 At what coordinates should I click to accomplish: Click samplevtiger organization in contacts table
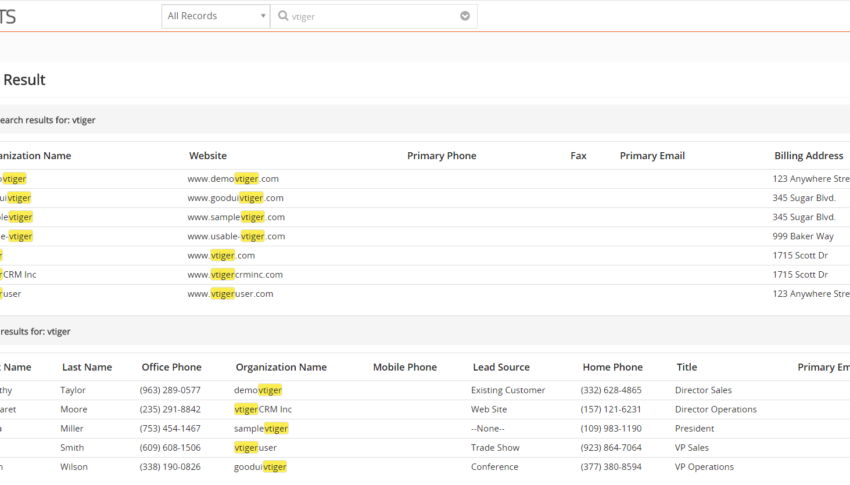click(261, 429)
